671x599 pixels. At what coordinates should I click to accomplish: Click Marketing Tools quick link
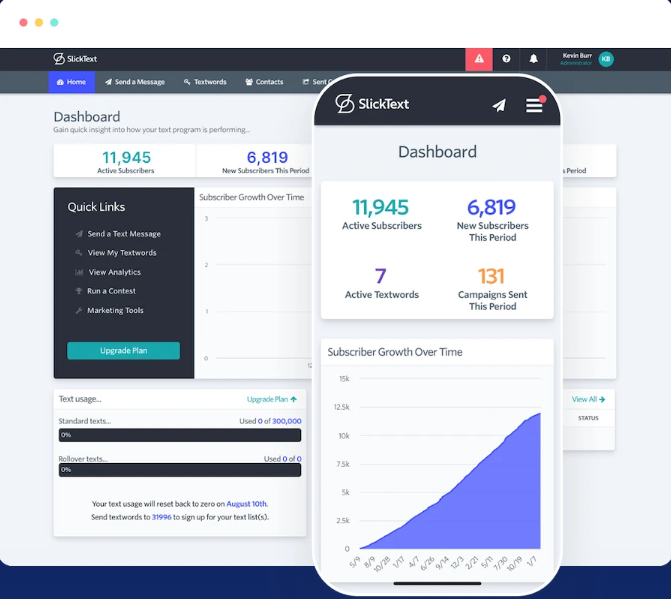click(x=115, y=310)
